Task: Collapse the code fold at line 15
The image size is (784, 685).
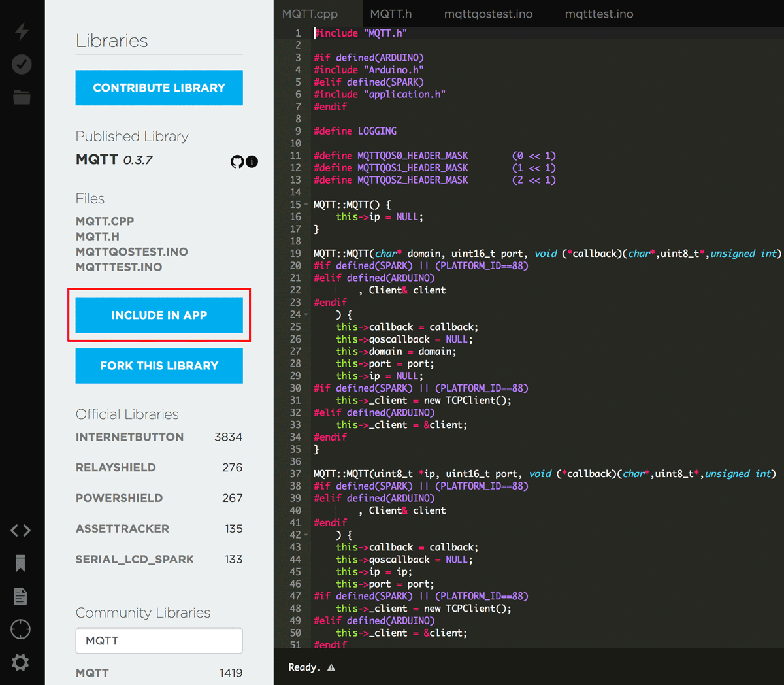Action: tap(306, 205)
